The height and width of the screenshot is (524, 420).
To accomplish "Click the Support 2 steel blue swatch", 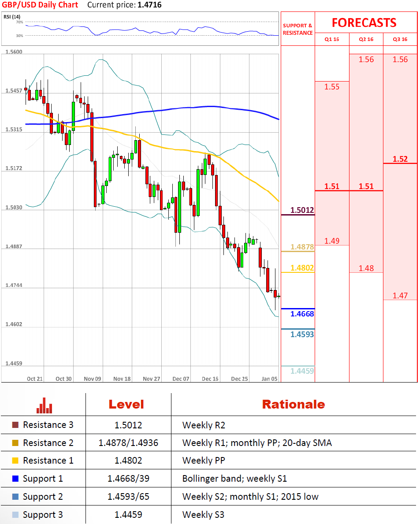I will click(15, 497).
